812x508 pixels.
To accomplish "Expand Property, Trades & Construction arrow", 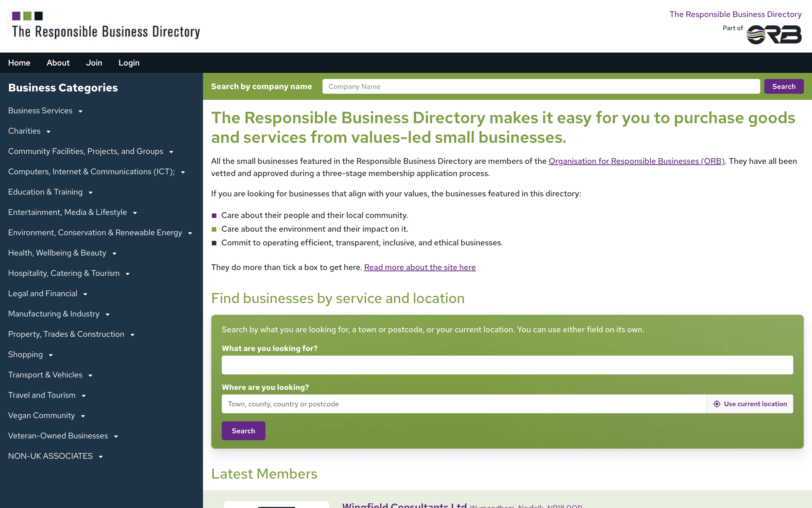I will [132, 335].
